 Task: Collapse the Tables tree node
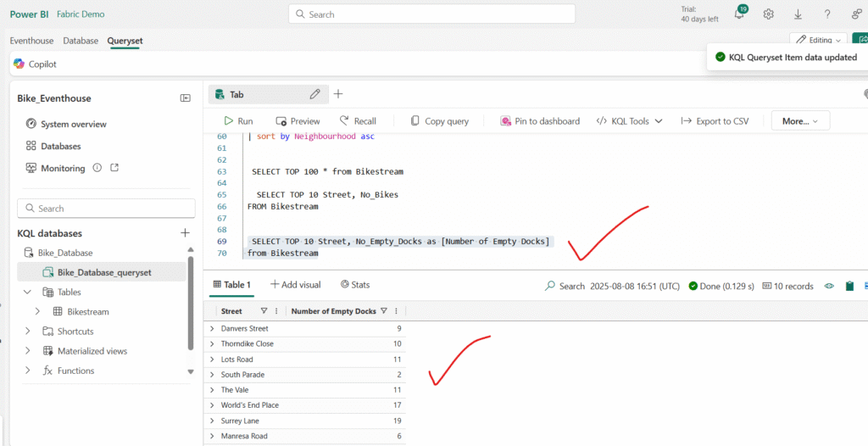point(27,292)
